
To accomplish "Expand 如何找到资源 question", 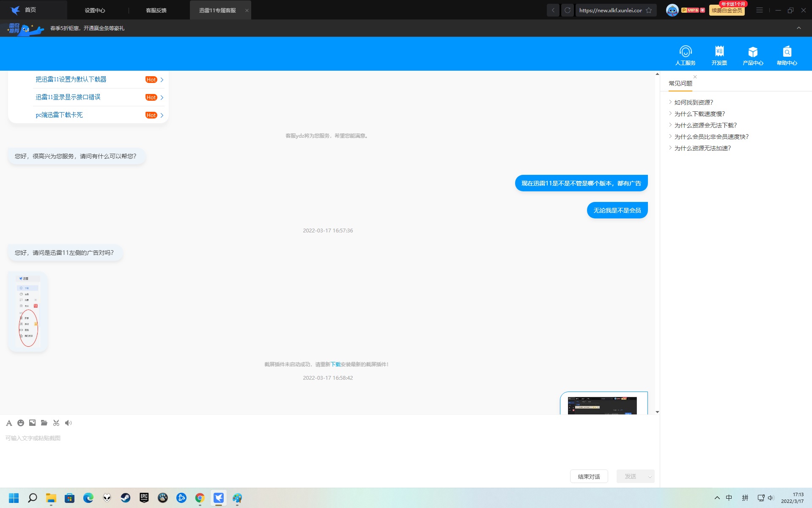I will [694, 102].
